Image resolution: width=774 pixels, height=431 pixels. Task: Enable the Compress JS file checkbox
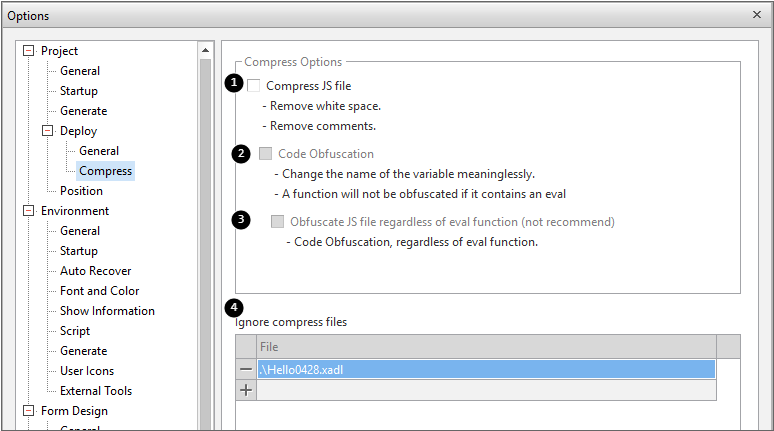[x=254, y=86]
